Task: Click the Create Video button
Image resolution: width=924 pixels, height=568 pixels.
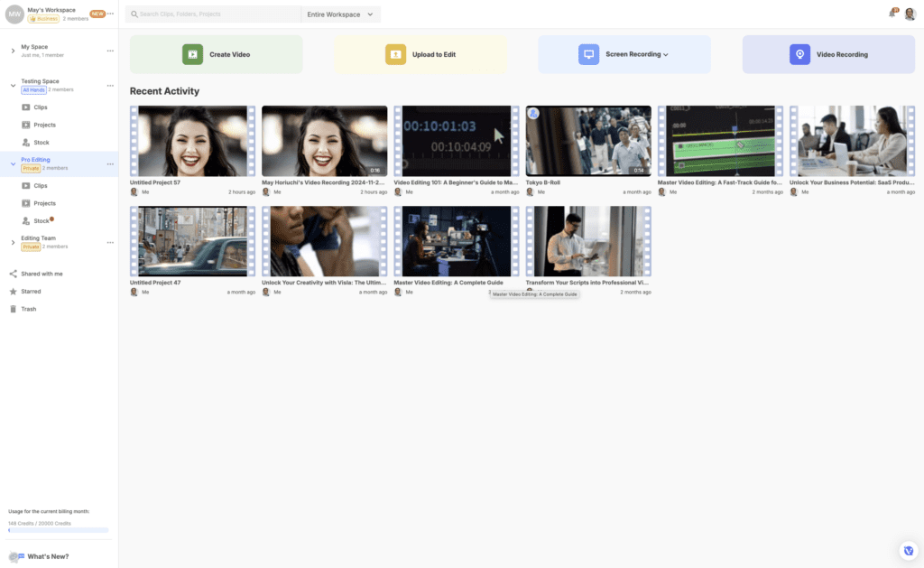Action: click(x=217, y=54)
